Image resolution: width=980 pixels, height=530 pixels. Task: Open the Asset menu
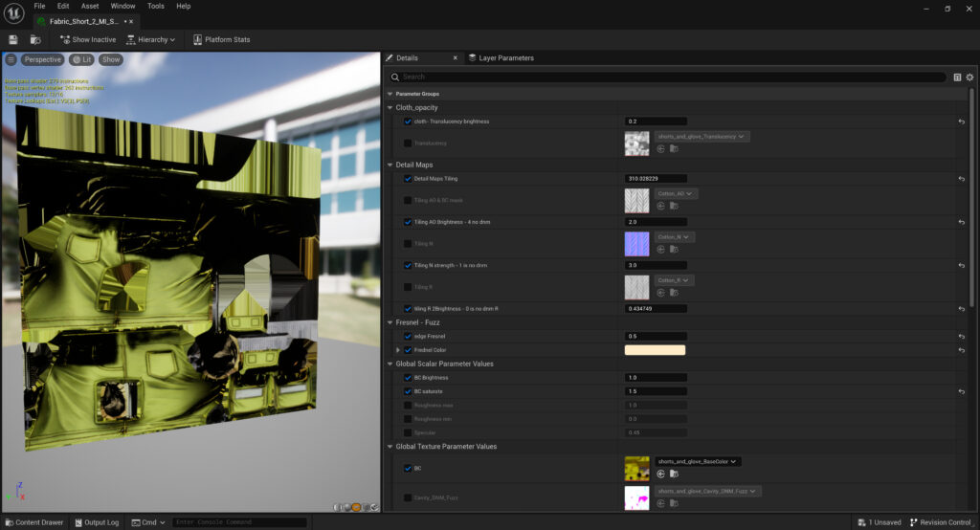pyautogui.click(x=90, y=6)
